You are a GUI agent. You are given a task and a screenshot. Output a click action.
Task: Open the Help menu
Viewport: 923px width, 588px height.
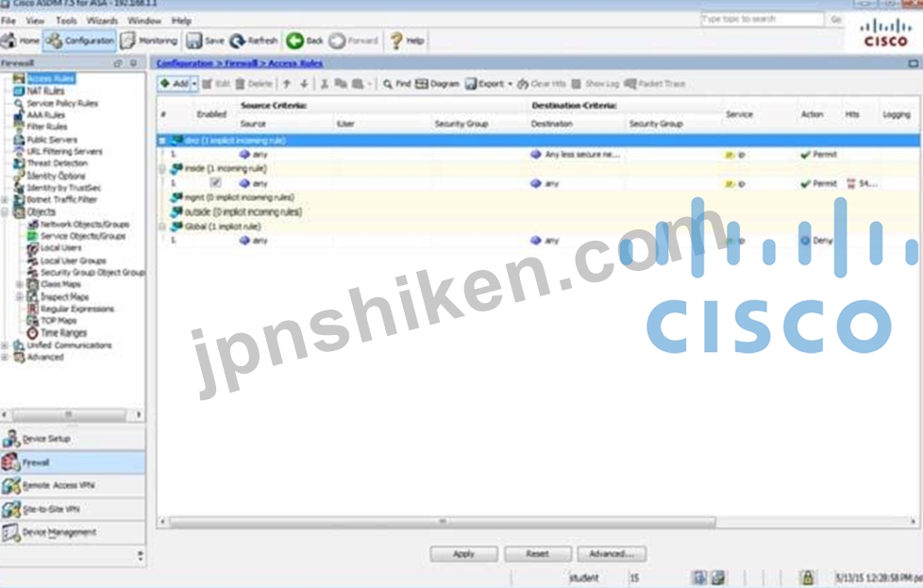click(x=181, y=21)
